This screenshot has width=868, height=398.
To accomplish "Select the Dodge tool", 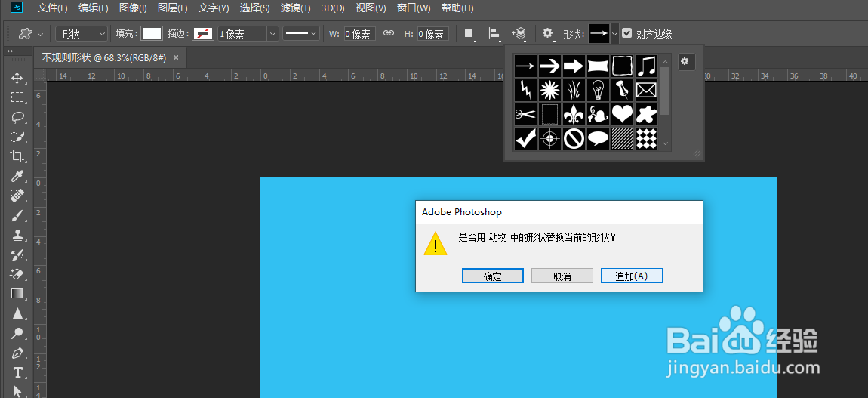I will click(x=17, y=333).
